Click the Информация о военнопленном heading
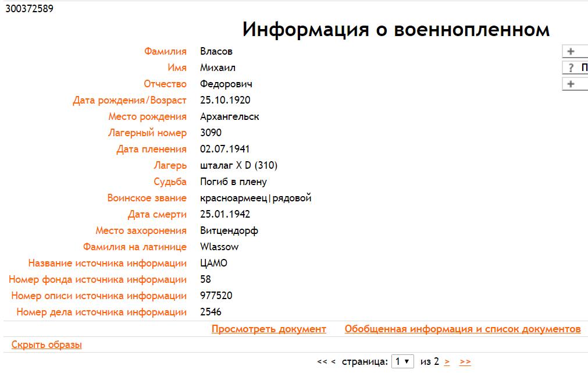This screenshot has width=588, height=373. (395, 29)
